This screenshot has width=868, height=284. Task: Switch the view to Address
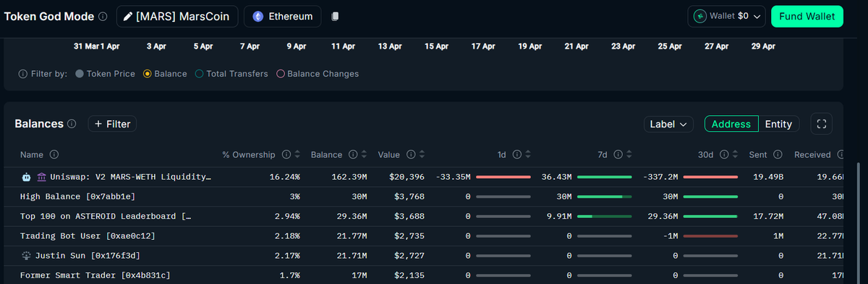coord(731,124)
